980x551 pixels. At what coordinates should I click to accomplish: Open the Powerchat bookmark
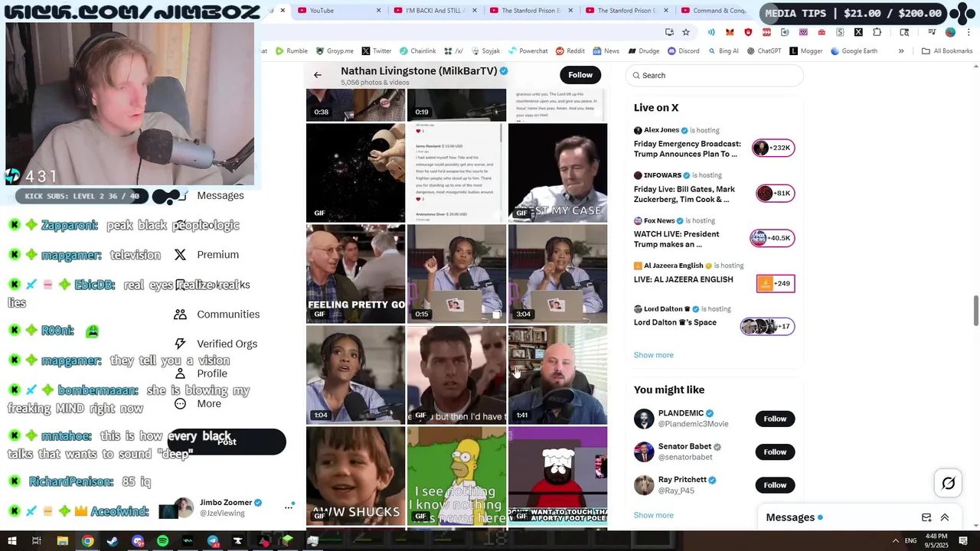(x=528, y=51)
